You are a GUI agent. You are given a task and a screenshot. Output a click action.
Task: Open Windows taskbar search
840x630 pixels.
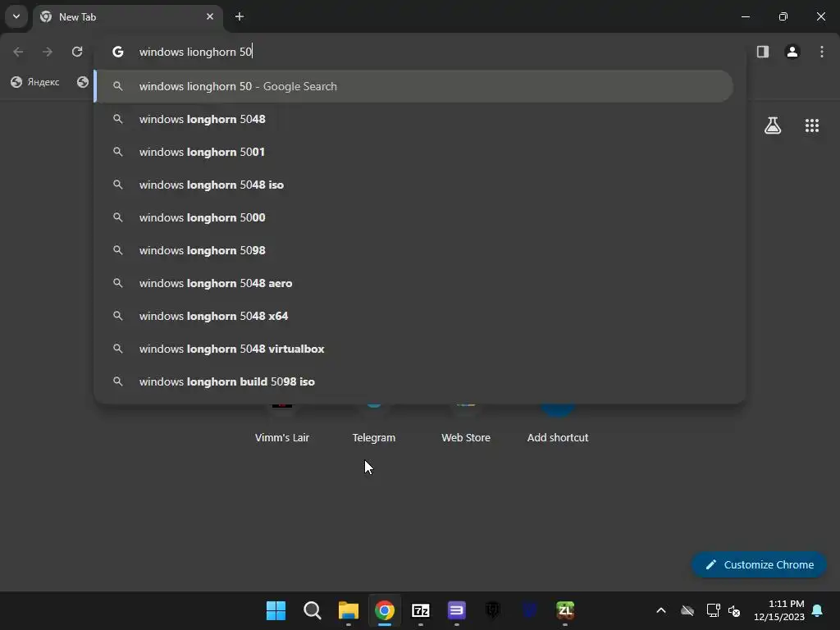tap(313, 610)
